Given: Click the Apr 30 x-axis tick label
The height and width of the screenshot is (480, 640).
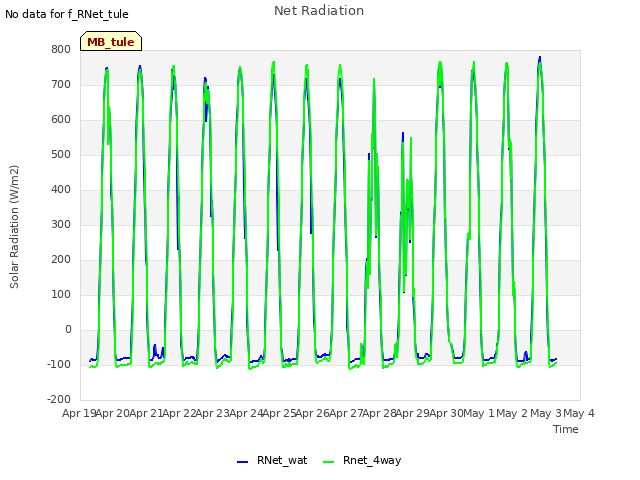Looking at the screenshot, I should pos(447,413).
